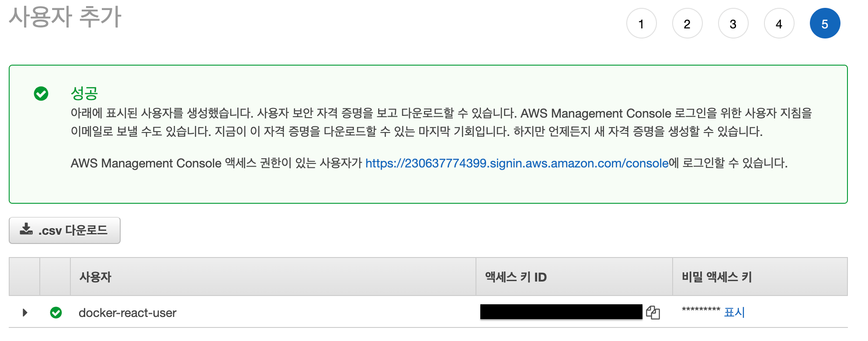The height and width of the screenshot is (341, 868).
Task: Expand the docker-react-user row
Action: [25, 313]
